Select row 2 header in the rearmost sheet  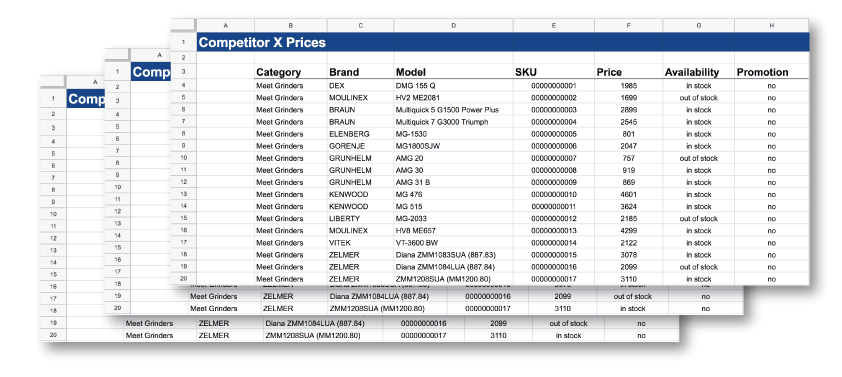pyautogui.click(x=53, y=114)
